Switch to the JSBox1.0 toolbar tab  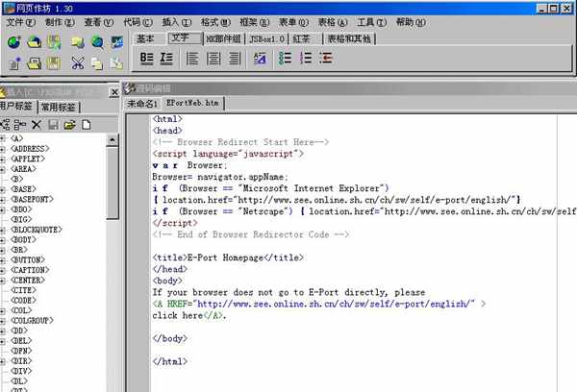tap(266, 38)
